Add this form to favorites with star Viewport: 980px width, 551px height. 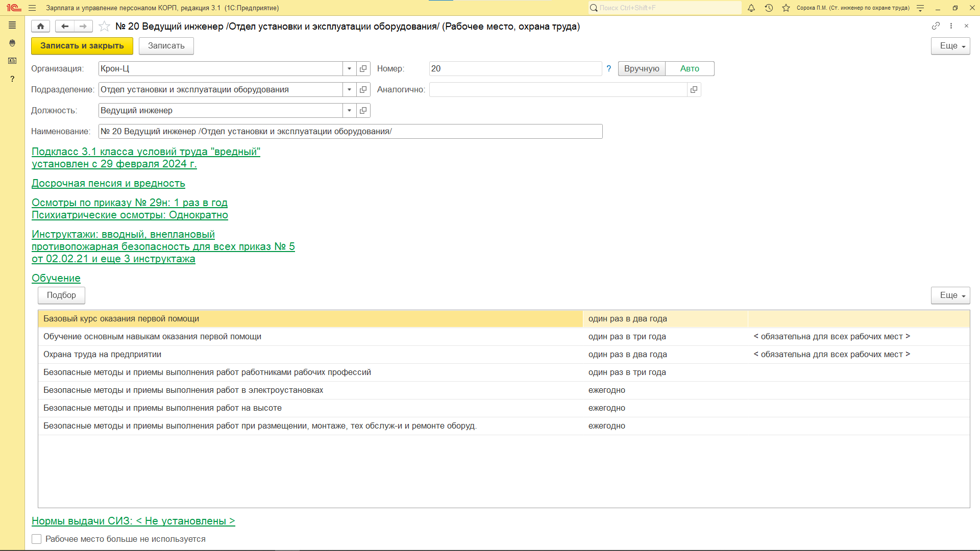coord(104,26)
